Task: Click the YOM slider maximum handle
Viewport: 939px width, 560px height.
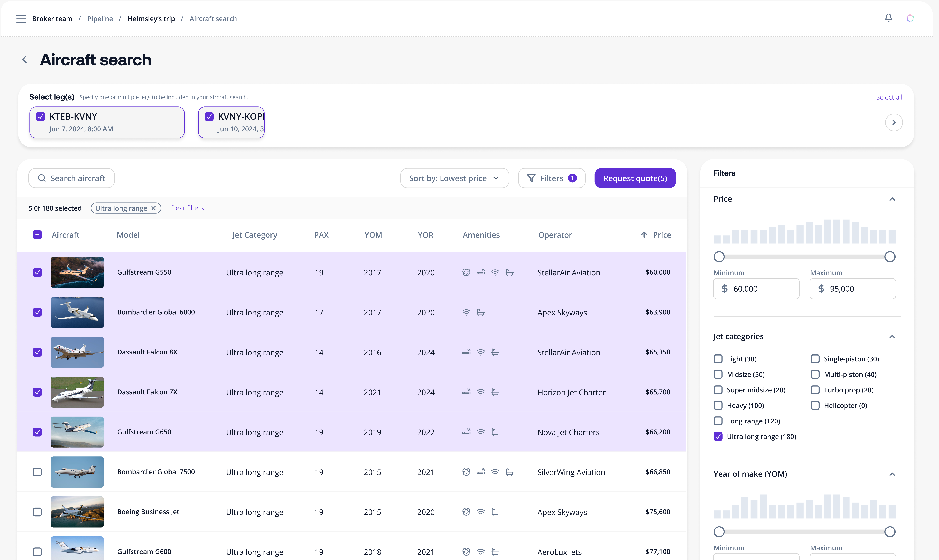Action: click(890, 532)
